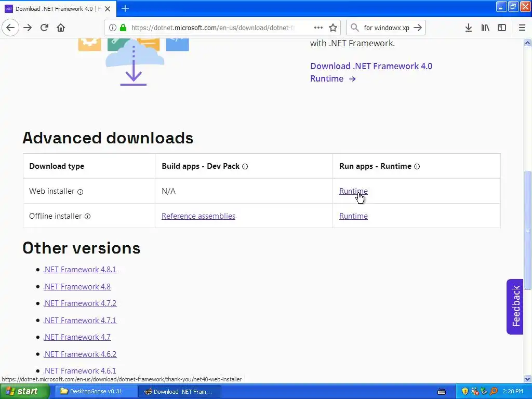Screen dimensions: 532x399
Task: Click the Other versions heading
Action: (82, 248)
